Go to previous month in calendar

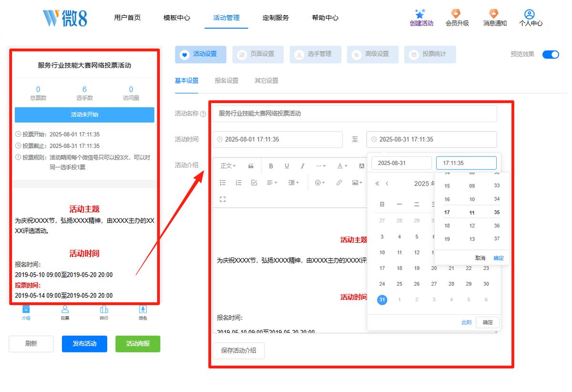pyautogui.click(x=387, y=184)
